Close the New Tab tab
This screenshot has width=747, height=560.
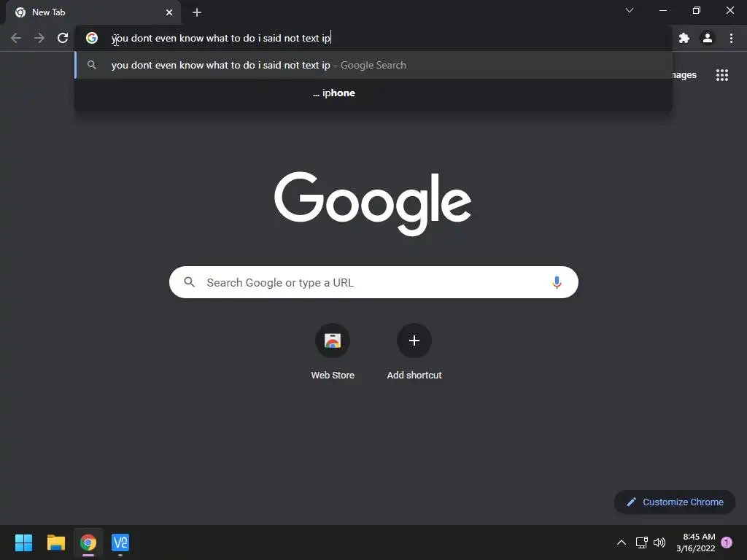169,12
